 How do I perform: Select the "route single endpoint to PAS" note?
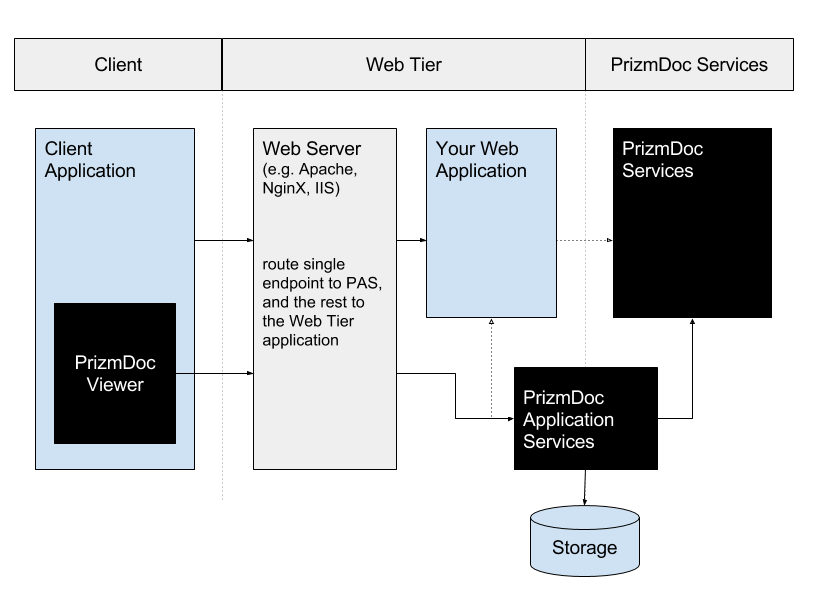coord(322,302)
